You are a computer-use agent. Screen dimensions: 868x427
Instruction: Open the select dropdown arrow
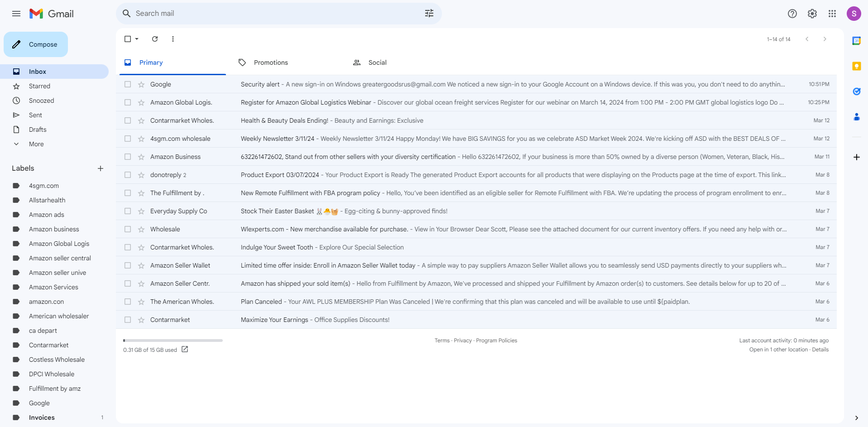click(x=137, y=39)
